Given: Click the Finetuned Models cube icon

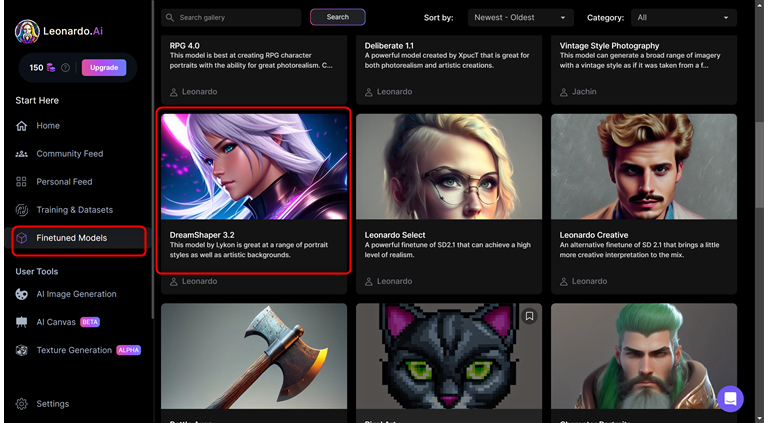Looking at the screenshot, I should pos(22,238).
